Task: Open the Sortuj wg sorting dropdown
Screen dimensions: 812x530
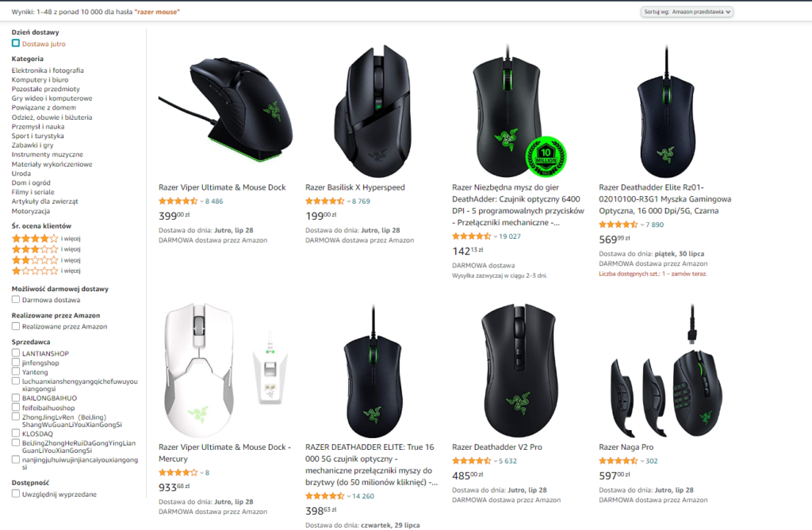Action: [x=687, y=12]
